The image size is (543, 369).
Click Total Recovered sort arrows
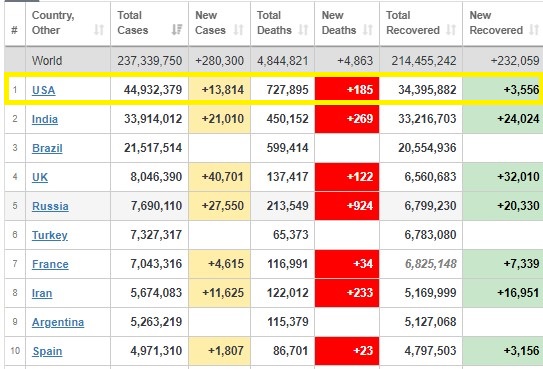(451, 30)
